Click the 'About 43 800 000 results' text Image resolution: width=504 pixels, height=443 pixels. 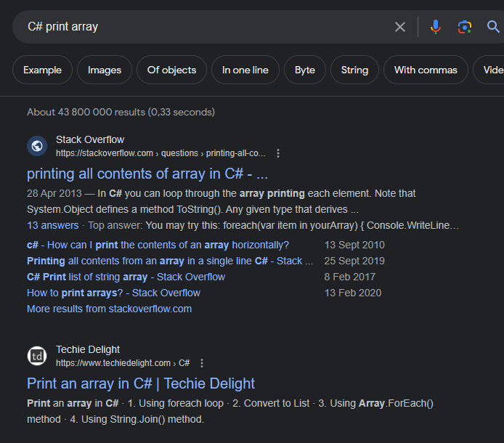121,112
